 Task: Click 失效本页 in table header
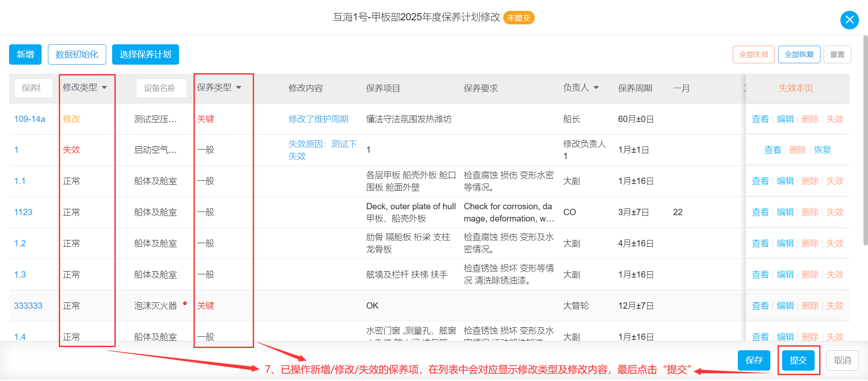pyautogui.click(x=796, y=88)
